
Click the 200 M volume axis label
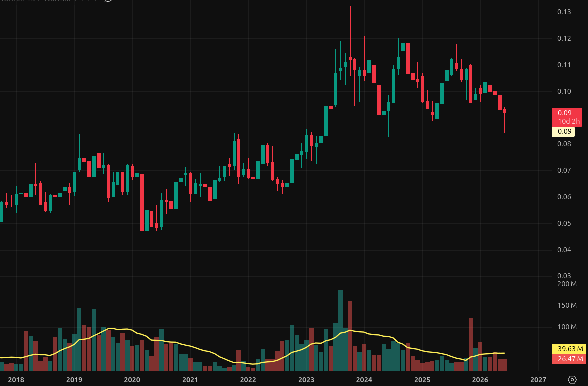[567, 284]
